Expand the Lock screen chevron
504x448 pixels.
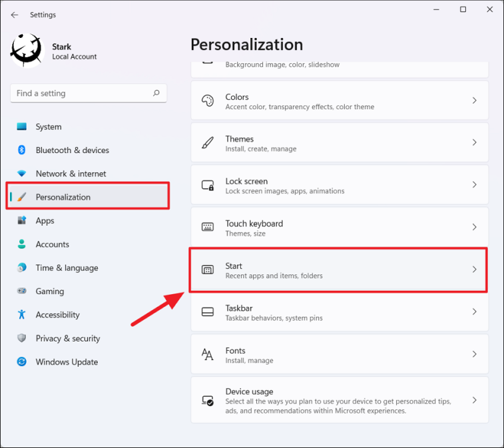(475, 185)
